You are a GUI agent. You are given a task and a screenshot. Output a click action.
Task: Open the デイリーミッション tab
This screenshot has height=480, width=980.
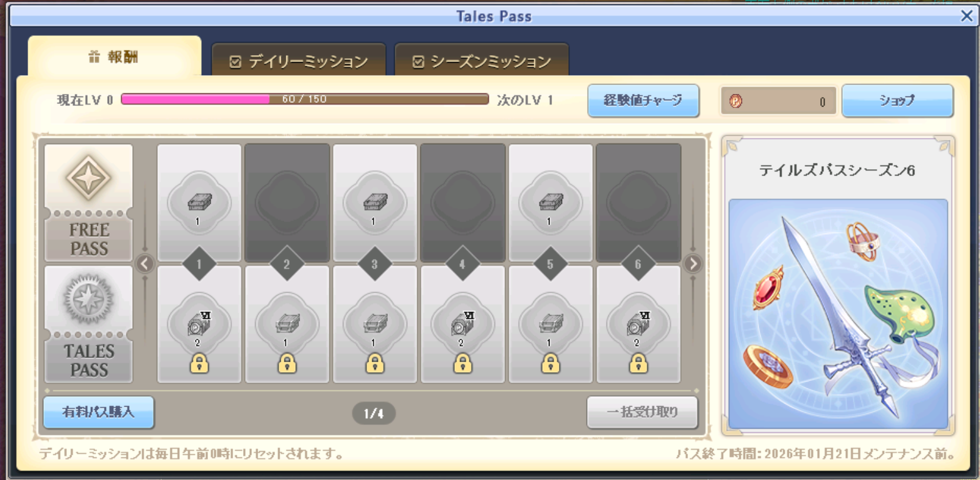(298, 61)
